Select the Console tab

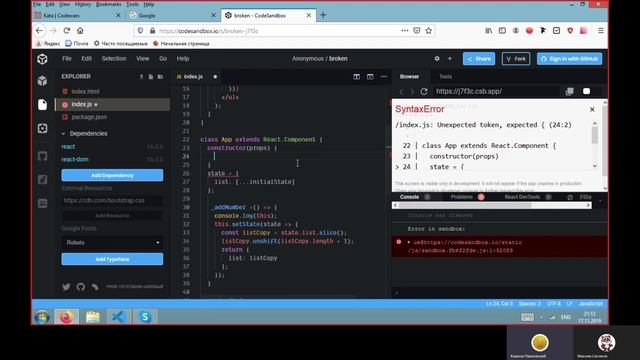pyautogui.click(x=409, y=197)
